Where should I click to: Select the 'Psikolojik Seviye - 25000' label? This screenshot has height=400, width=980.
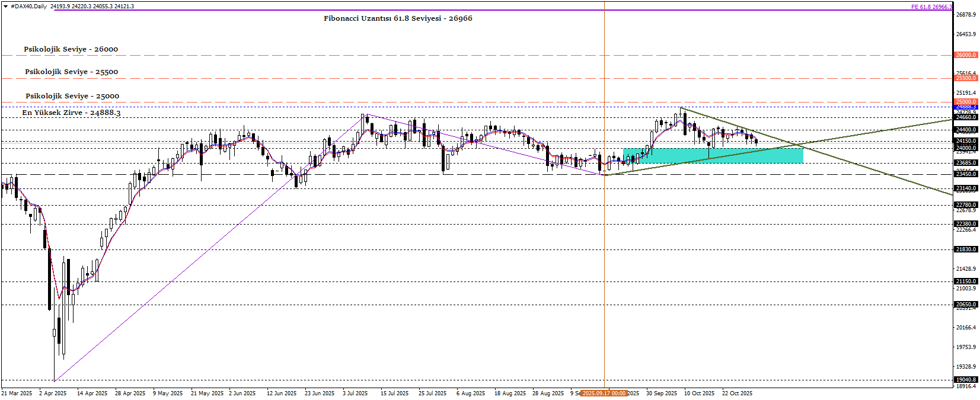coord(72,96)
